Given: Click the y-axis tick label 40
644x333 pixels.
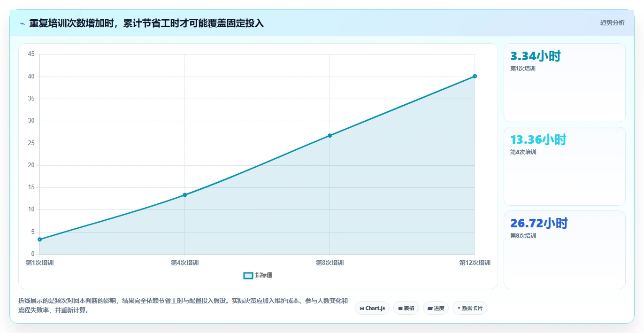Looking at the screenshot, I should click(x=31, y=77).
